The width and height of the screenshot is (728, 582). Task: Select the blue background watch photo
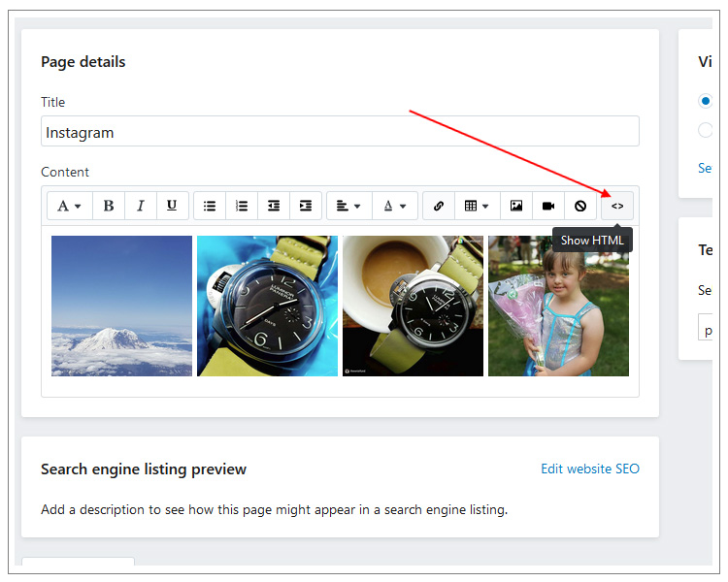[x=268, y=306]
